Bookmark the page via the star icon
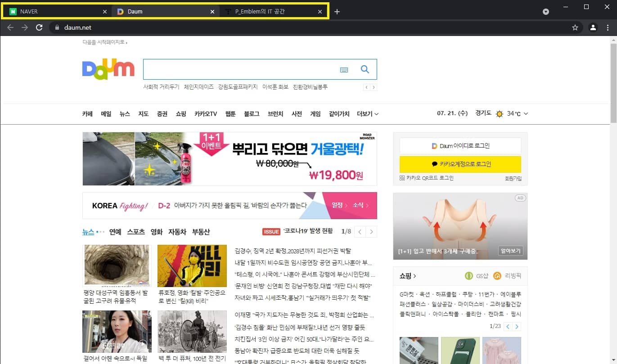Image resolution: width=617 pixels, height=364 pixels. coord(575,27)
